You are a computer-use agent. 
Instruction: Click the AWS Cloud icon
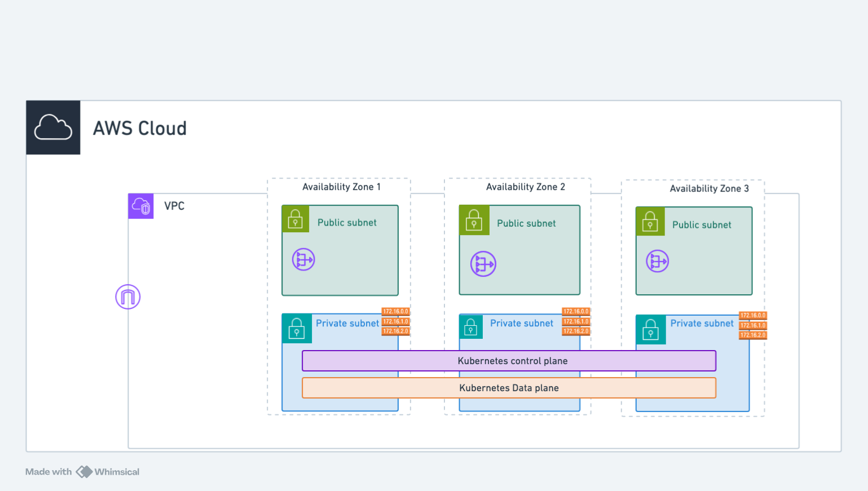(x=53, y=127)
